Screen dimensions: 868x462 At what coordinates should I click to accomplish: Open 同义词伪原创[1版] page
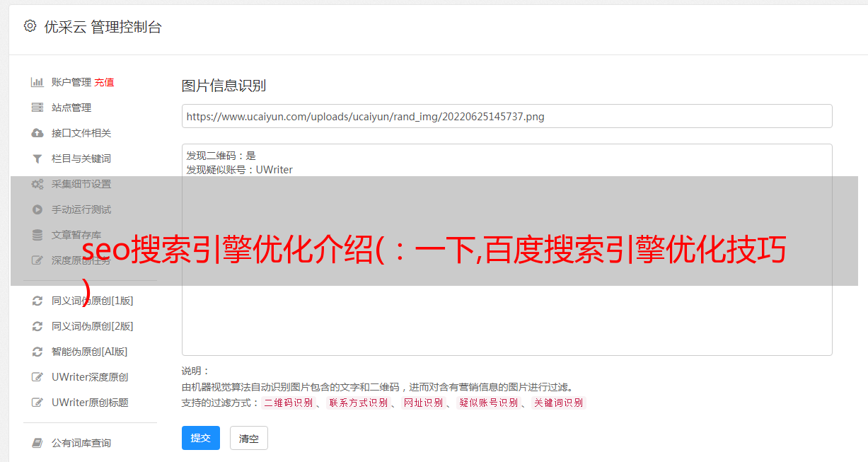point(92,301)
